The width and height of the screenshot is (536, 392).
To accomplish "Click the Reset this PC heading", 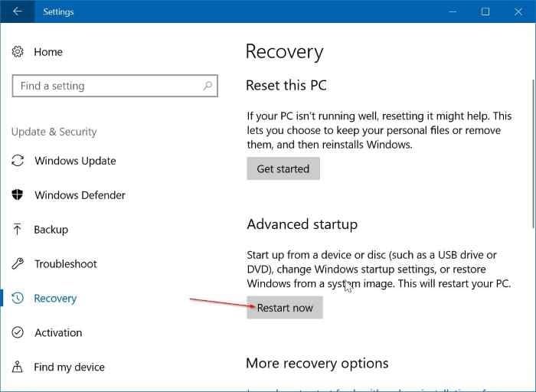I will pos(286,85).
